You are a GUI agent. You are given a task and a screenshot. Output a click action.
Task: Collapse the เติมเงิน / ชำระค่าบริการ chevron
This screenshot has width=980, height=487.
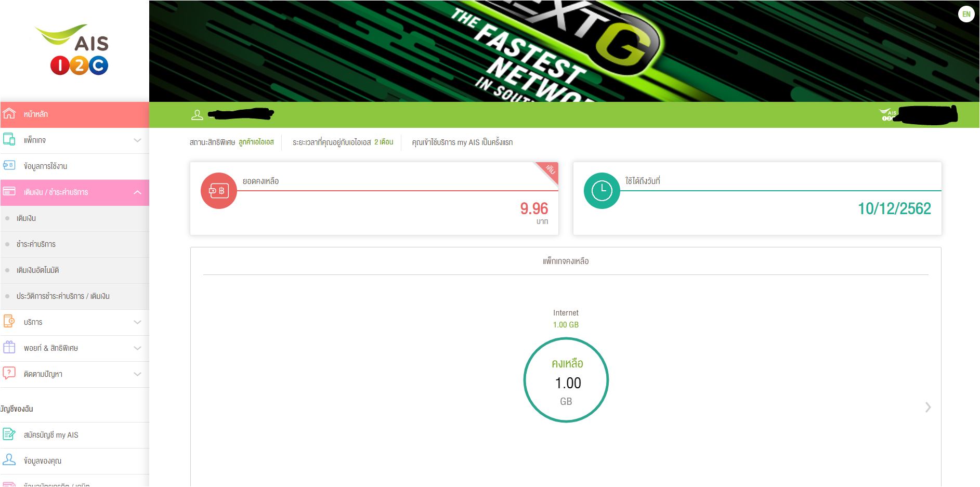coord(137,192)
